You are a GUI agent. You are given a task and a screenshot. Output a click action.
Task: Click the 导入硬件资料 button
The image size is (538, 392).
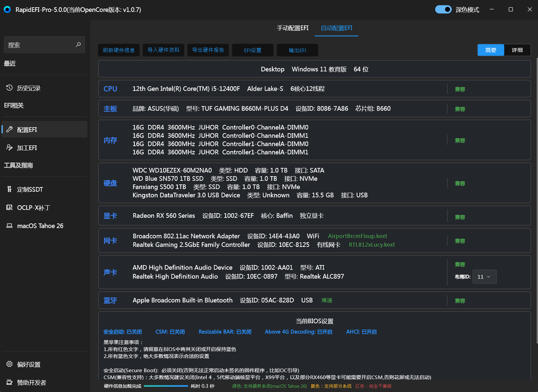[x=163, y=50]
